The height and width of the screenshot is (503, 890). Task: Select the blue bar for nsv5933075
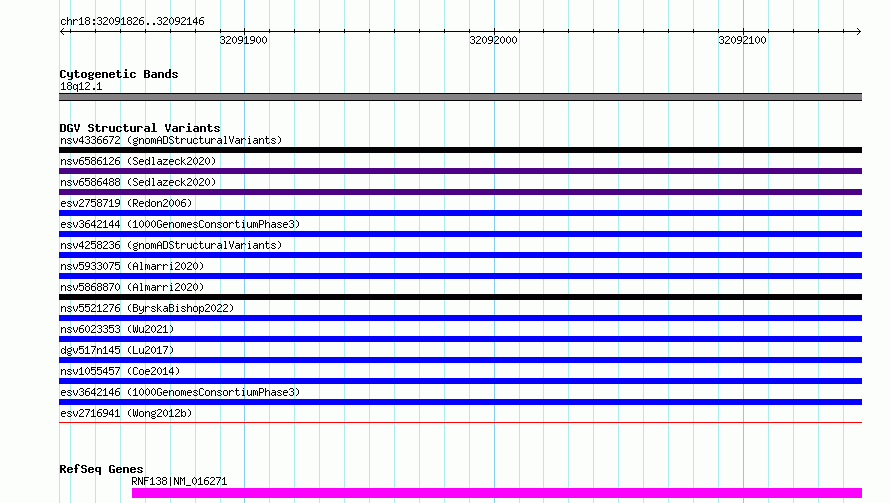coord(460,276)
